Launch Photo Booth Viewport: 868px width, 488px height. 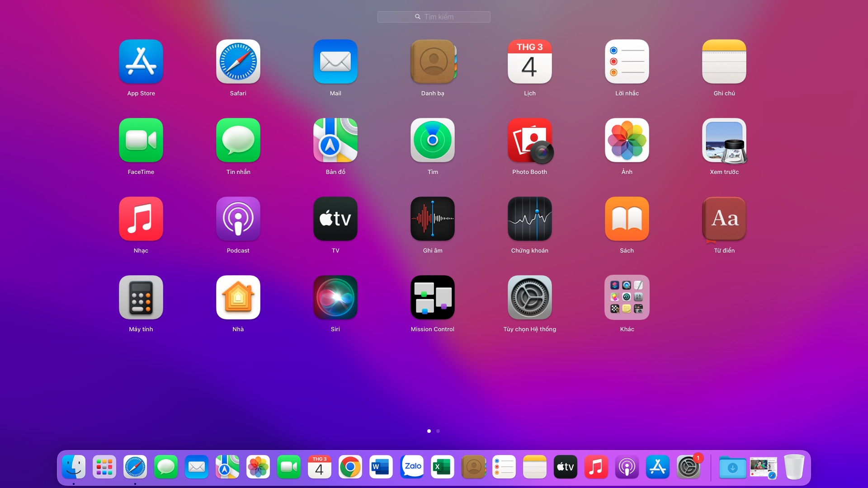tap(530, 140)
